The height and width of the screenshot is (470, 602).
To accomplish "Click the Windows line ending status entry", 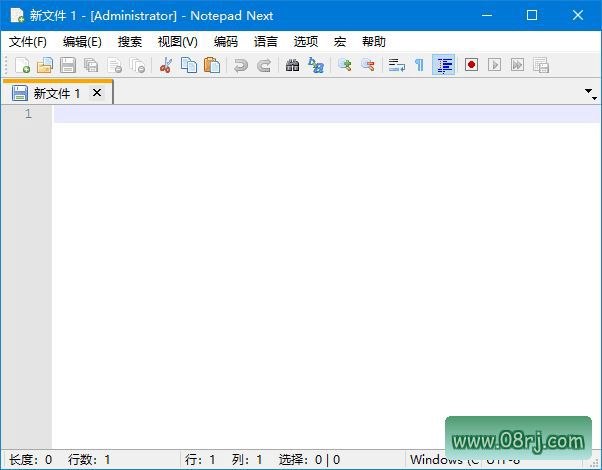I will point(444,459).
